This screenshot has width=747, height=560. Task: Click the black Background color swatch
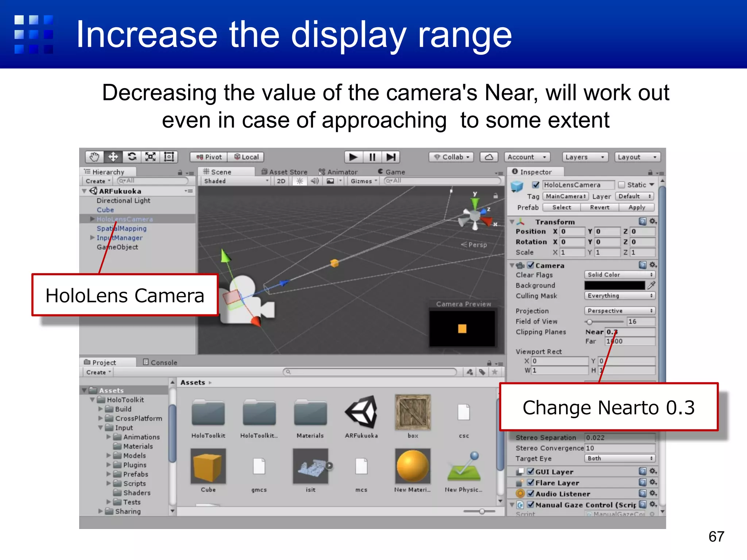615,285
